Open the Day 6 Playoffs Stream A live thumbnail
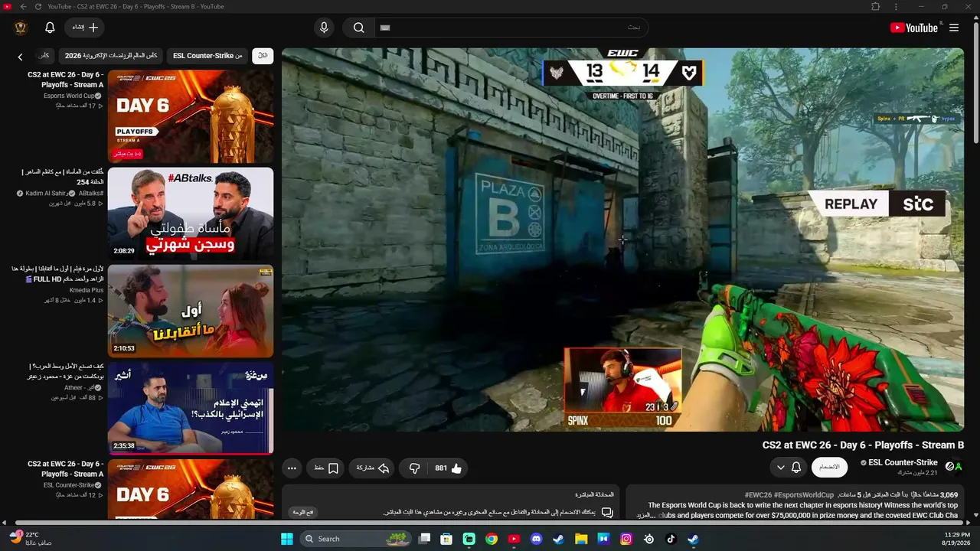Screen dimensions: 980x551 (x=191, y=116)
